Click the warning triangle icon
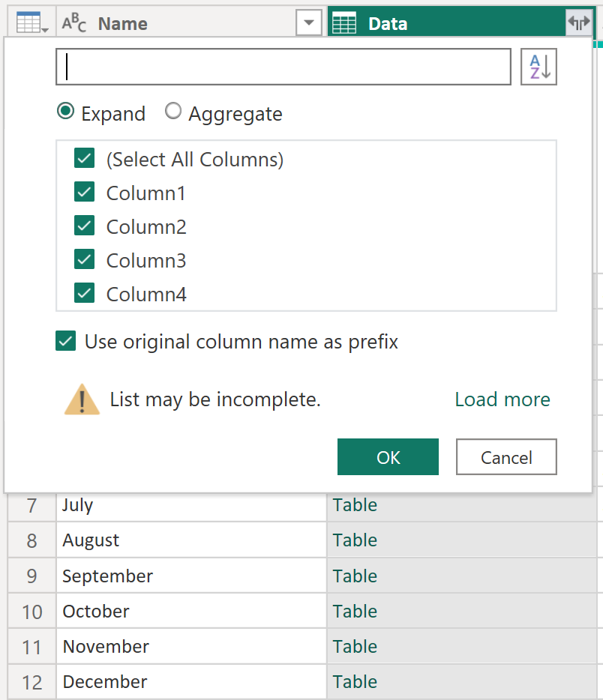Viewport: 603px width, 700px height. (x=82, y=399)
